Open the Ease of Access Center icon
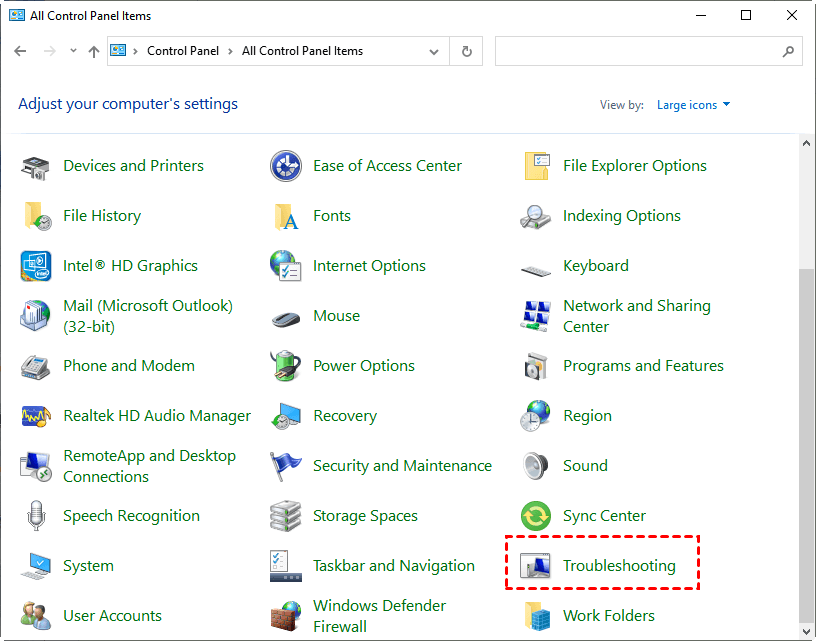 pos(286,167)
